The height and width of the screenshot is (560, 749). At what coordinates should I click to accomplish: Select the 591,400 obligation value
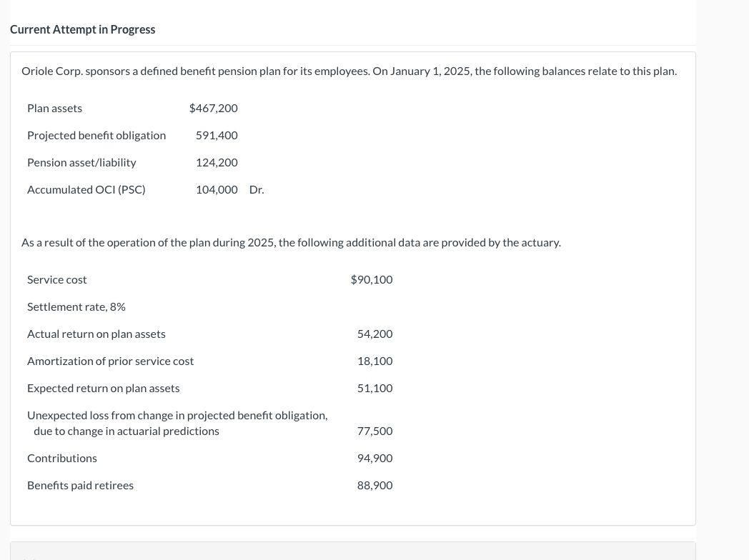pyautogui.click(x=217, y=135)
